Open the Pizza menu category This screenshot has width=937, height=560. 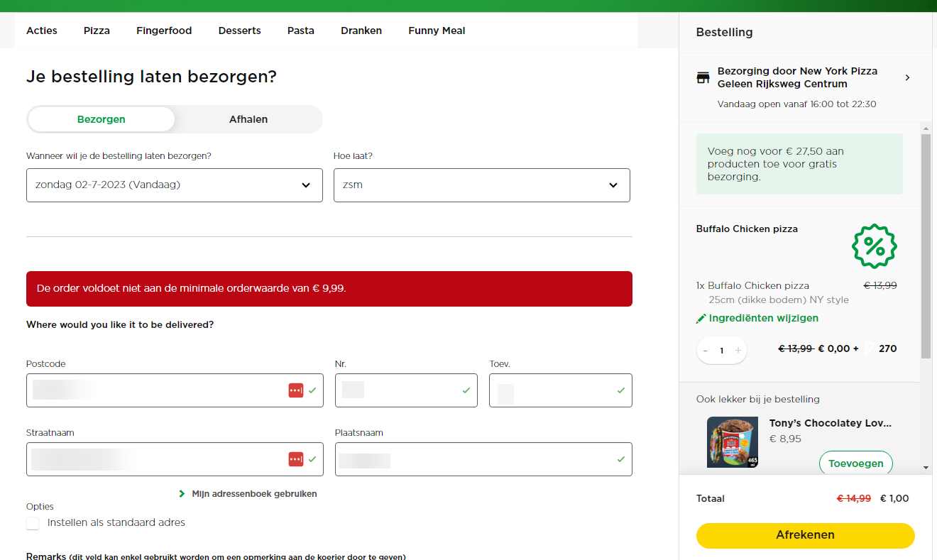point(97,31)
